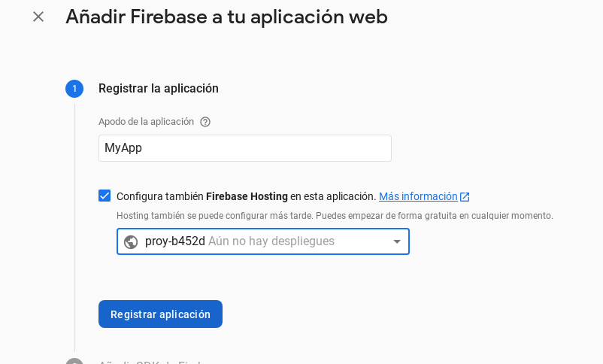Focus the MyApp nickname input field

[245, 148]
